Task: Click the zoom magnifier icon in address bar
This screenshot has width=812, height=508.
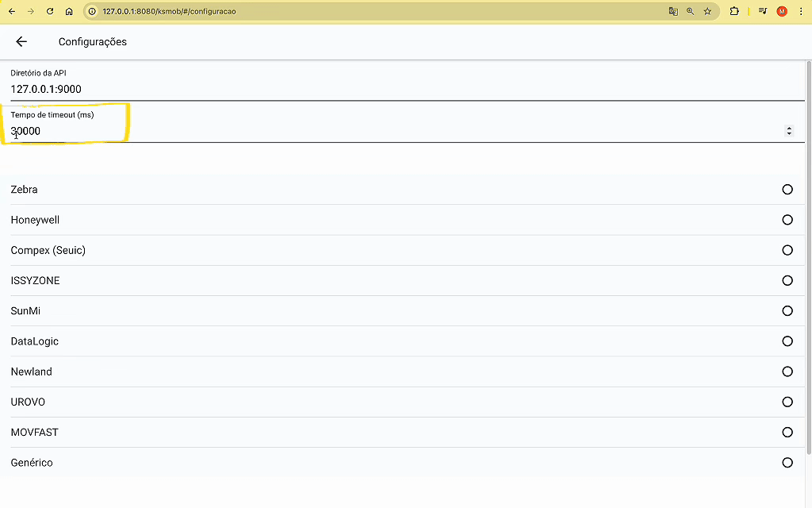Action: click(x=690, y=12)
